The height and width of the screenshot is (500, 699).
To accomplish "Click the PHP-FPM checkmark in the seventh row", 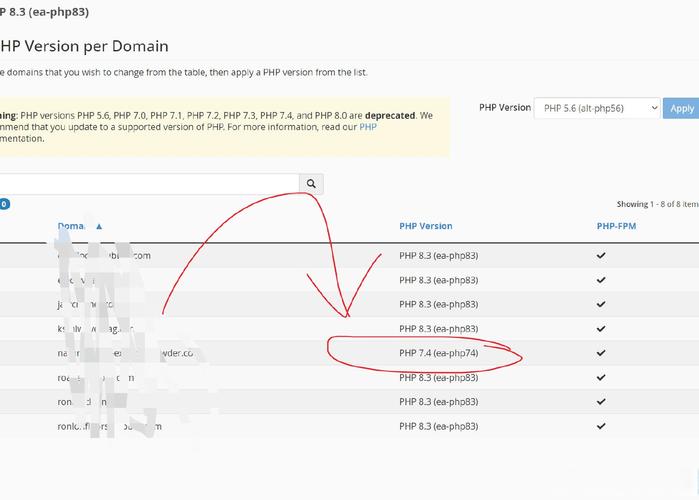I will pos(601,402).
